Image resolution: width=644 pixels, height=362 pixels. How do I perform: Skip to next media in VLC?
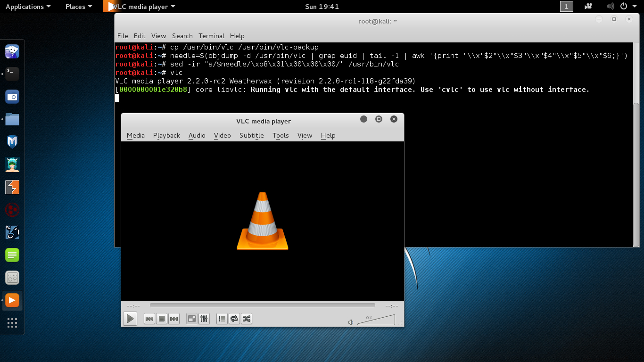click(x=174, y=319)
